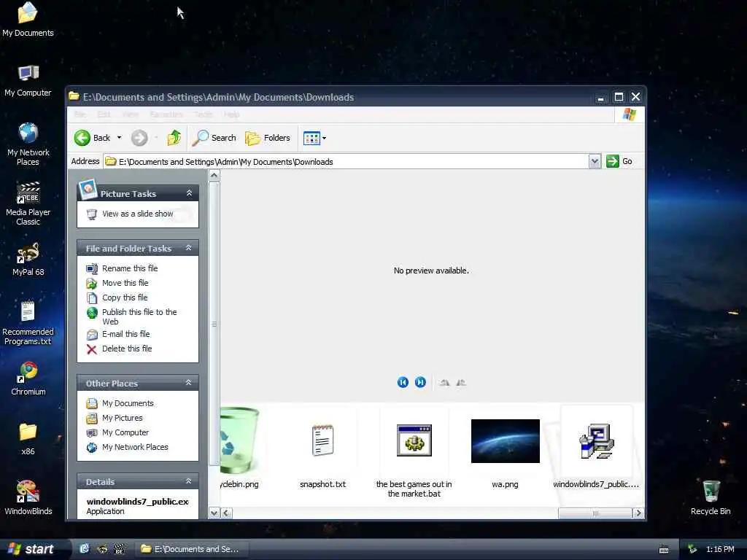Open My Documents desktop icon
The image size is (747, 560).
28,20
